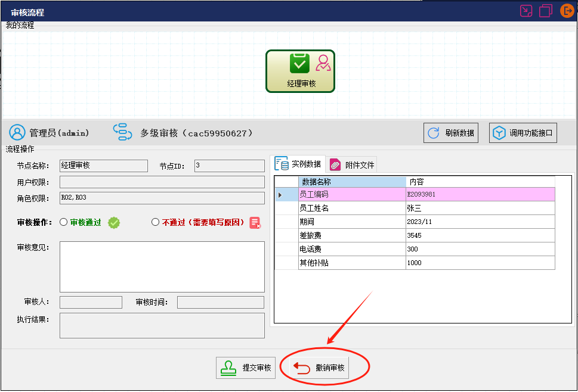The height and width of the screenshot is (392, 578).
Task: Select the 3545 cell
Action: tap(480, 235)
